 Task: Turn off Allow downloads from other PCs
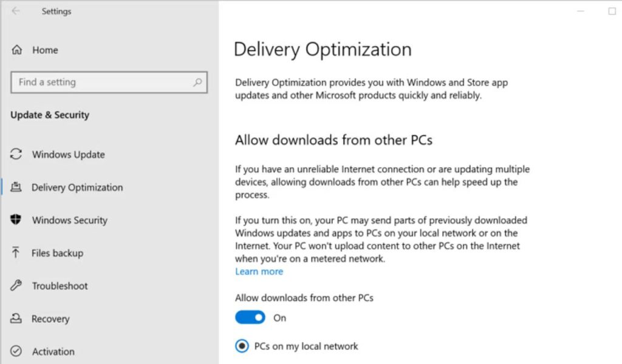(x=250, y=317)
